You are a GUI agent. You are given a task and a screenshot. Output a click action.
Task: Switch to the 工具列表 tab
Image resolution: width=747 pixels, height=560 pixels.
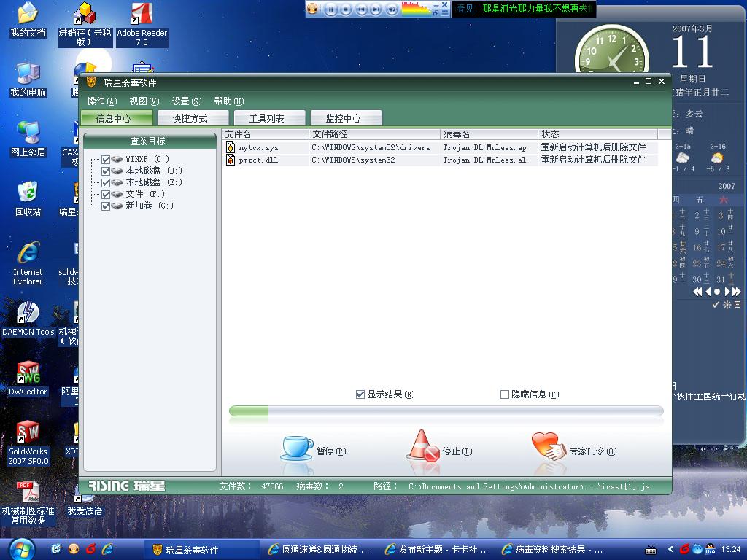coord(267,118)
